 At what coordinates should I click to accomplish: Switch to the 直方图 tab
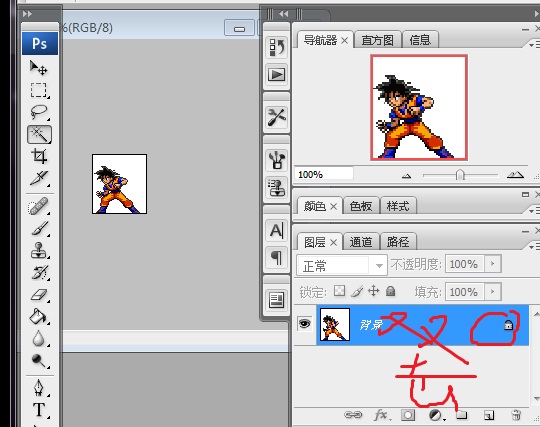tap(377, 40)
